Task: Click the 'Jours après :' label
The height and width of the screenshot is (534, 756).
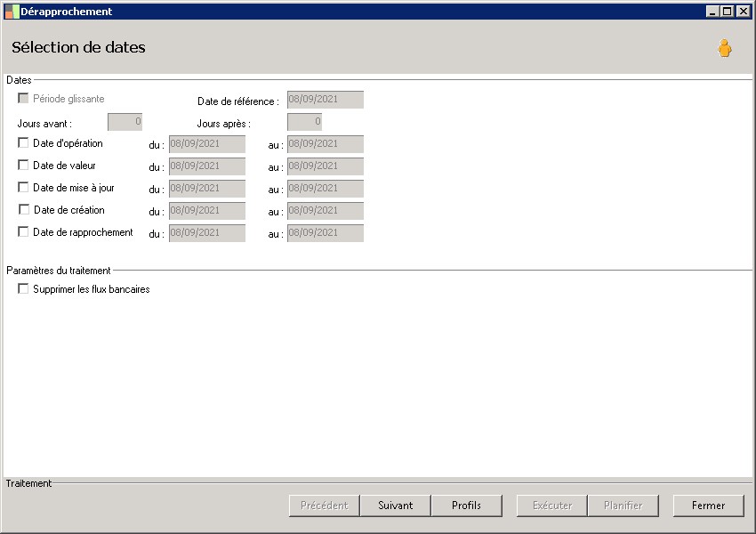Action: point(224,124)
